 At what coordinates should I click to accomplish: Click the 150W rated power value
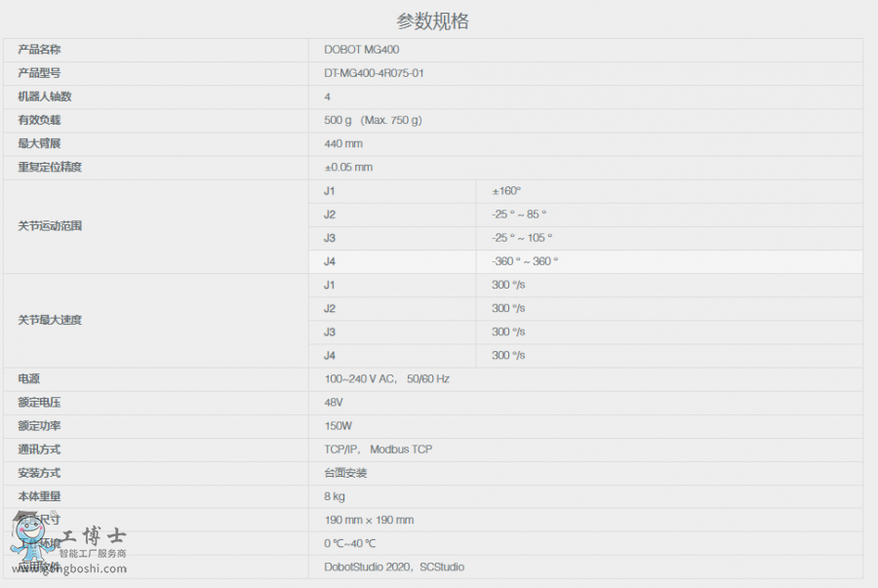click(x=339, y=426)
